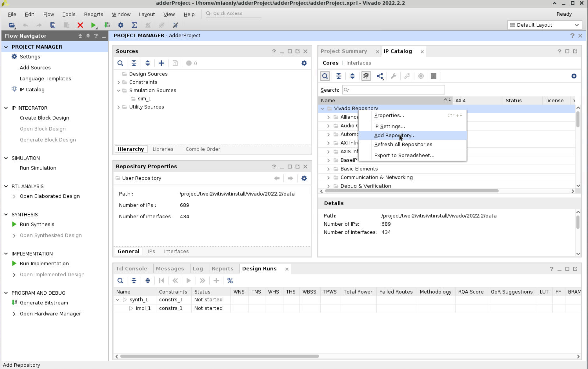Add sources with plus icon
588x369 pixels.
[161, 63]
